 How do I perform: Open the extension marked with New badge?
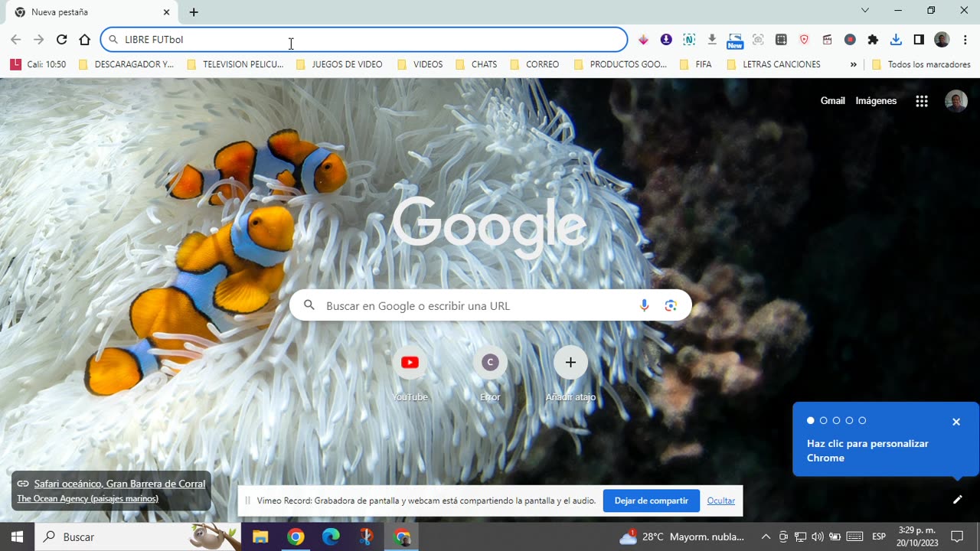[735, 41]
